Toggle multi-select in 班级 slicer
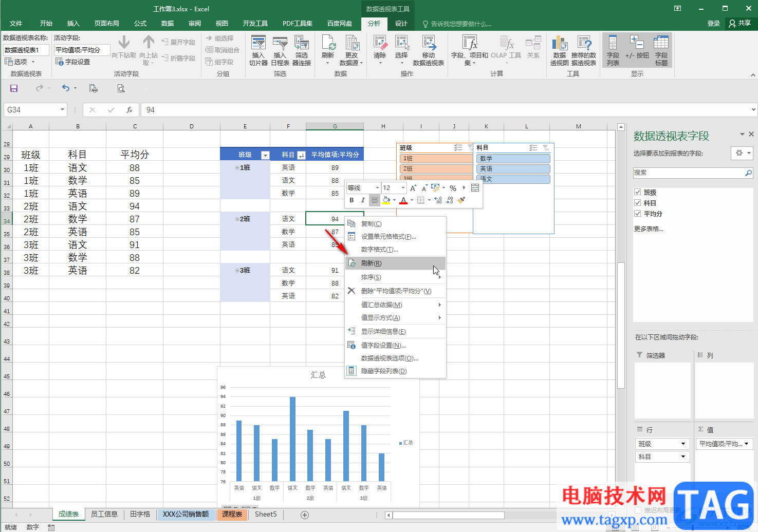This screenshot has width=758, height=532. pyautogui.click(x=458, y=148)
